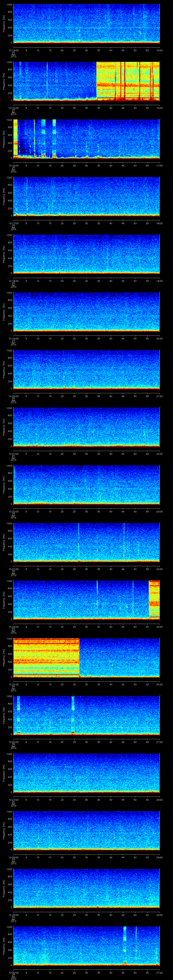Click the '24:00' end-of-row time label
Viewport: 173px width, 980px height.
click(160, 569)
